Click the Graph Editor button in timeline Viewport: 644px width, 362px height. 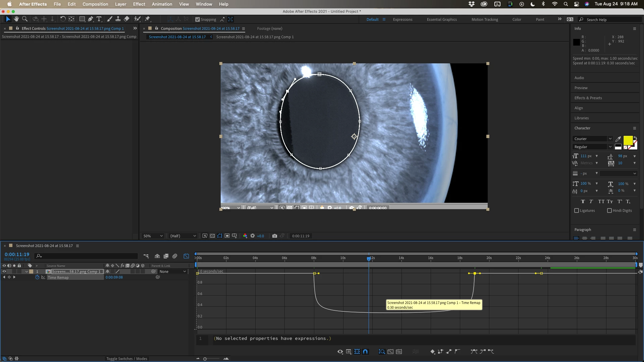coord(186,256)
